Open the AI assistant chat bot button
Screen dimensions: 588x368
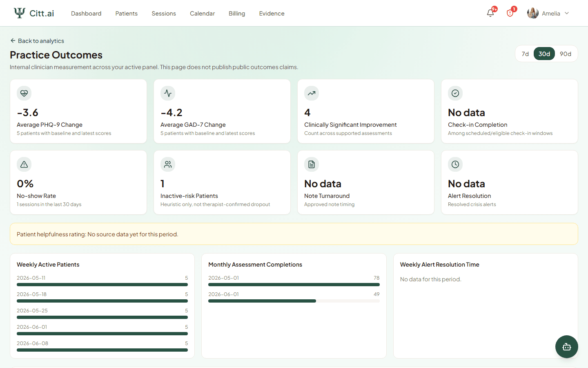tap(567, 347)
